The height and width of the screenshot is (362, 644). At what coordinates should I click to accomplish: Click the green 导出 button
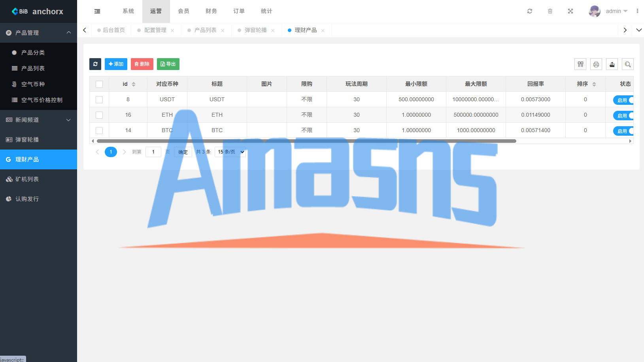[168, 64]
